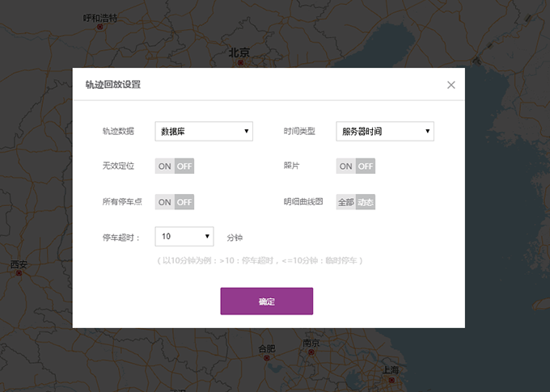
Task: Open the 停车超时 minutes dropdown
Action: tap(184, 237)
